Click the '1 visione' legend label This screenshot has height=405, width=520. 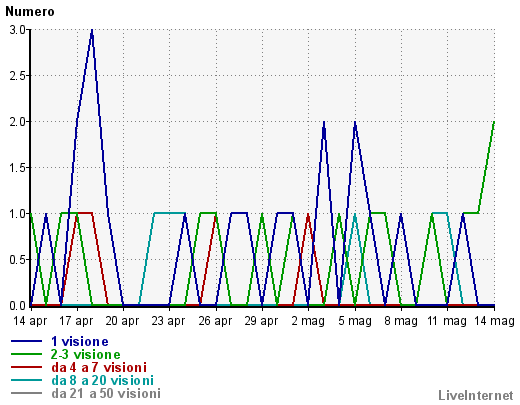(x=80, y=341)
